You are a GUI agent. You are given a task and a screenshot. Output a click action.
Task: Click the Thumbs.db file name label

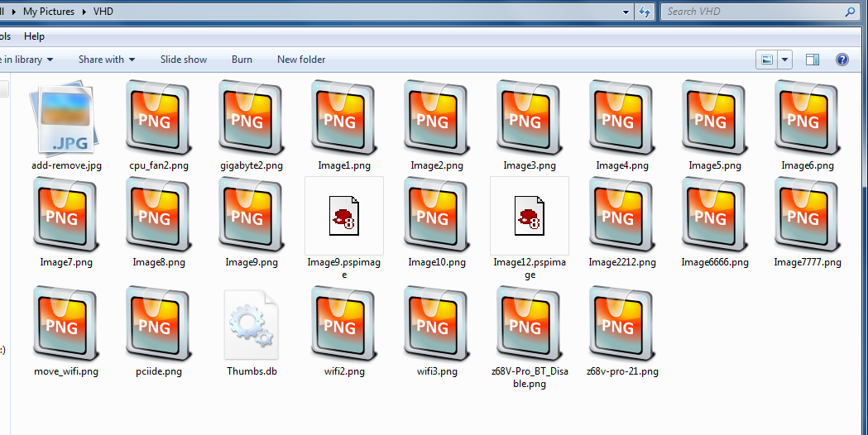252,371
